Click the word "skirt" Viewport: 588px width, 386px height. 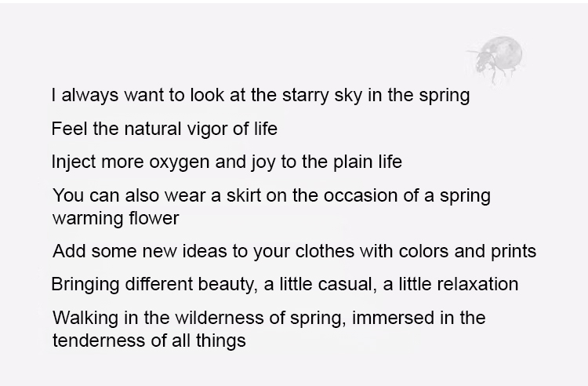241,195
